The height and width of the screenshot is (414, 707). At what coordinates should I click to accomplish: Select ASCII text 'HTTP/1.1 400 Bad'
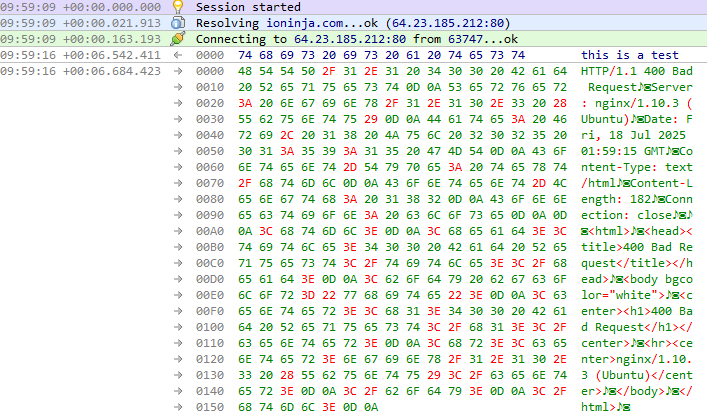coord(637,71)
